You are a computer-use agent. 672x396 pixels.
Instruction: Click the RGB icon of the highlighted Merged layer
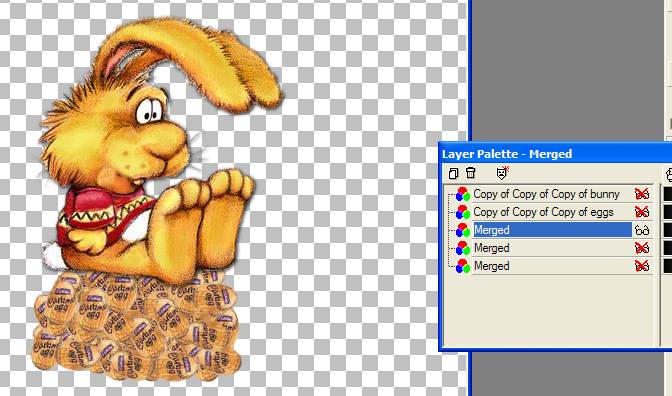(462, 230)
